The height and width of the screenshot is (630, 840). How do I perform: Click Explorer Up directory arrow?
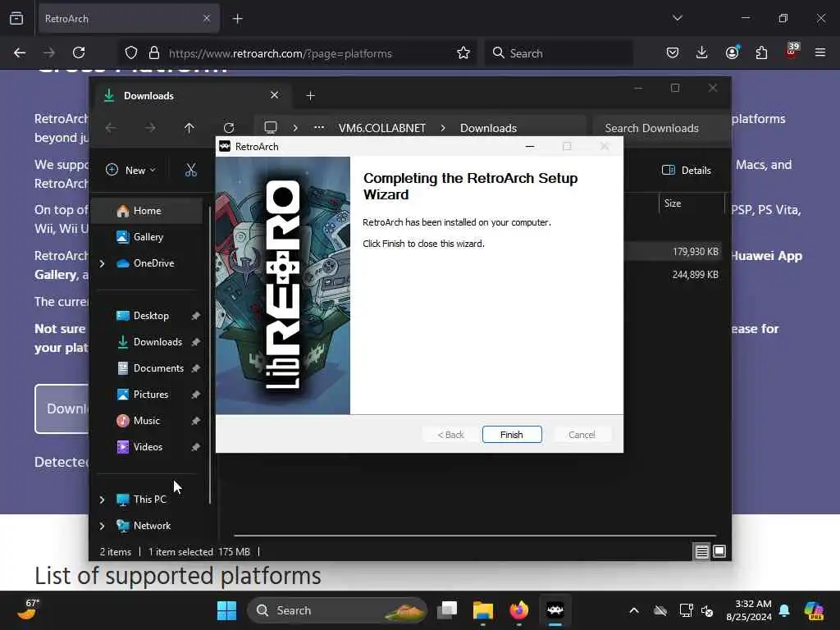[x=189, y=128]
